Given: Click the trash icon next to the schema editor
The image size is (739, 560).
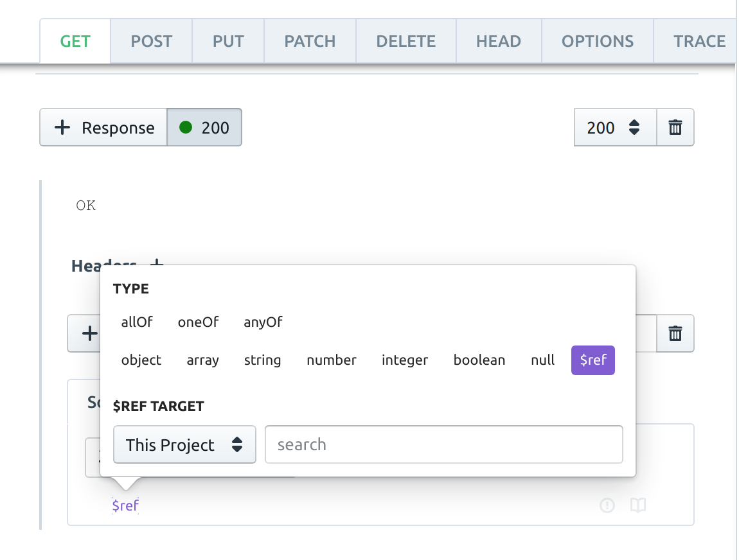Looking at the screenshot, I should [x=675, y=333].
